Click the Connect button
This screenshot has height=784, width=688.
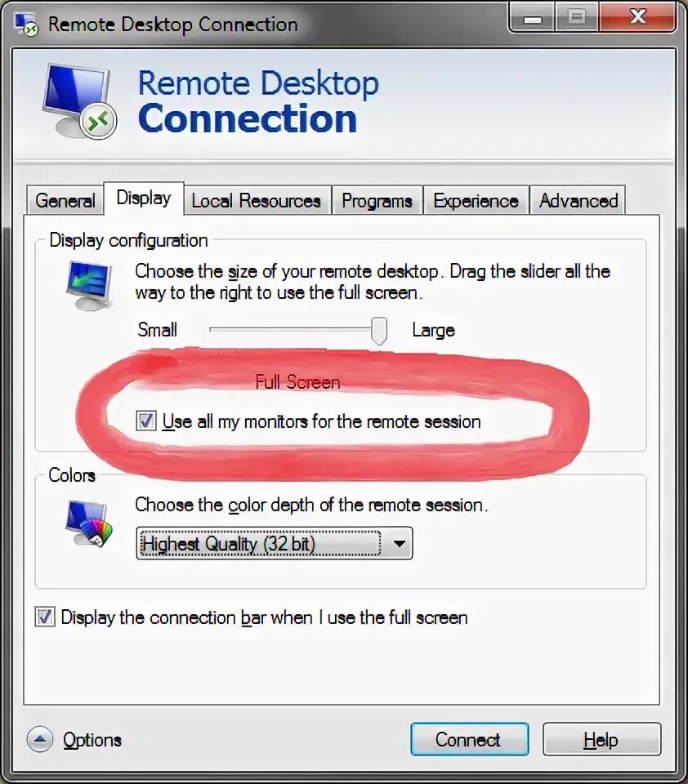(469, 739)
